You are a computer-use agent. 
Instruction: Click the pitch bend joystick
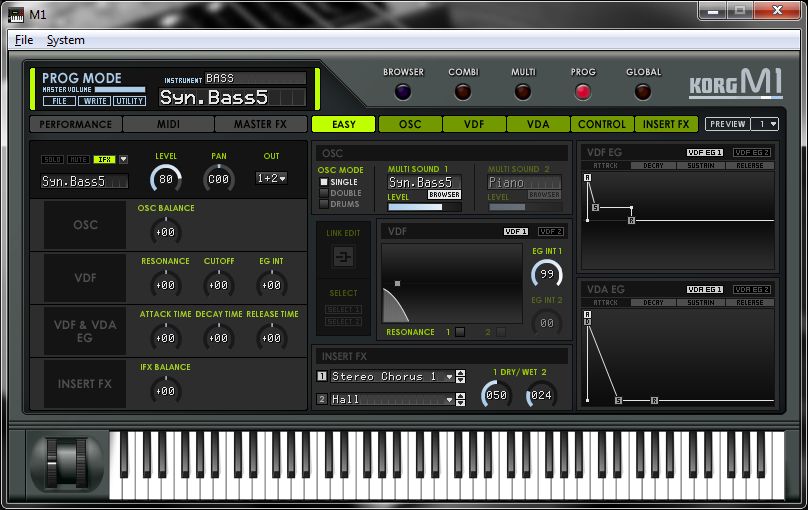[x=67, y=463]
